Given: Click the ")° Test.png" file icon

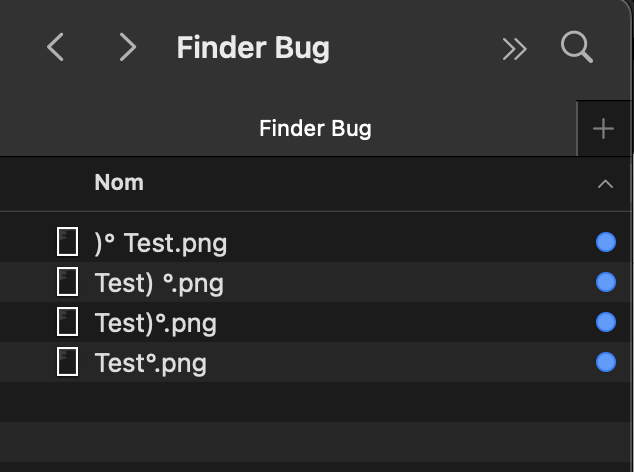Looking at the screenshot, I should click(x=67, y=242).
